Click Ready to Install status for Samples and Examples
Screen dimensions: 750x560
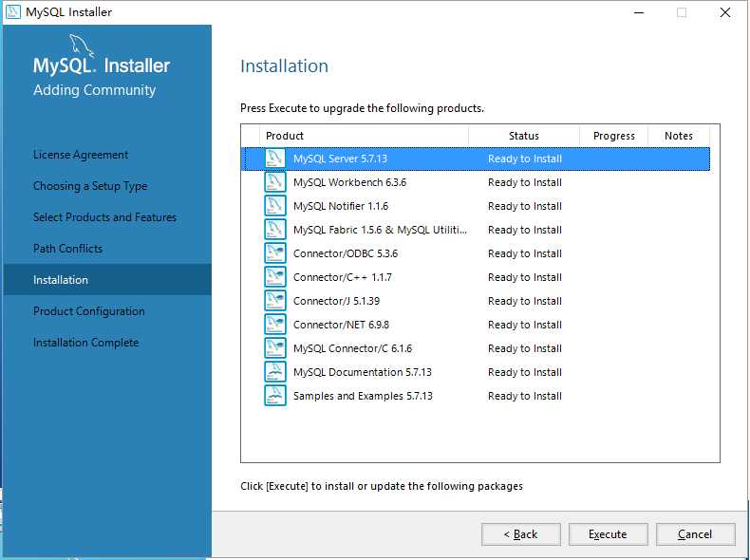tap(525, 396)
